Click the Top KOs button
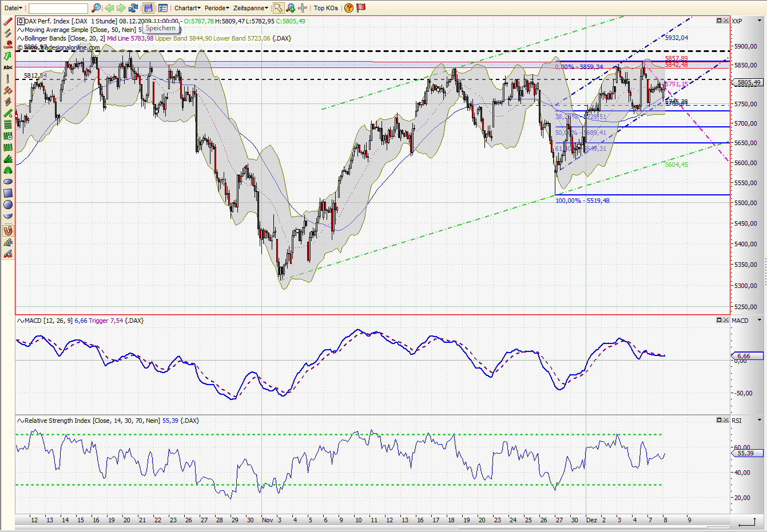Viewport: 767px width, 532px height. coord(325,7)
